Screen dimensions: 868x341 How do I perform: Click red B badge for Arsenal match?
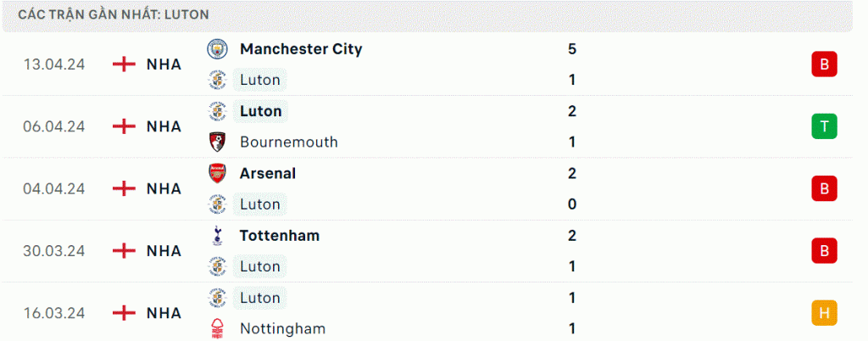click(824, 189)
